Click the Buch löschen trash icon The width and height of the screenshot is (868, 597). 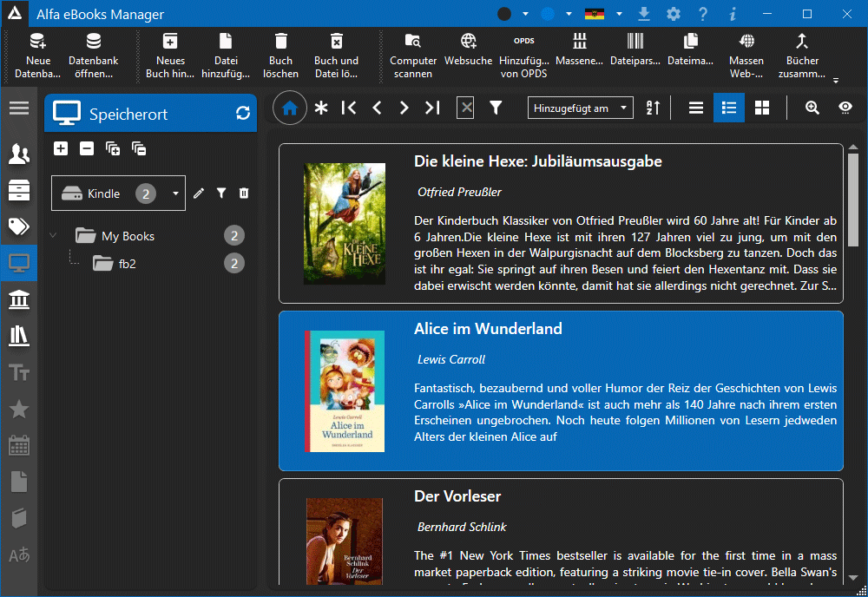pos(280,42)
